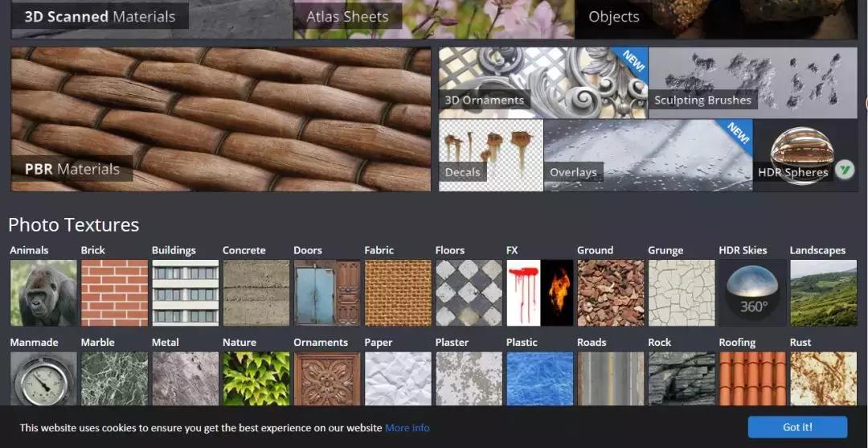Image resolution: width=868 pixels, height=448 pixels.
Task: Open the FX category label
Action: click(x=512, y=250)
